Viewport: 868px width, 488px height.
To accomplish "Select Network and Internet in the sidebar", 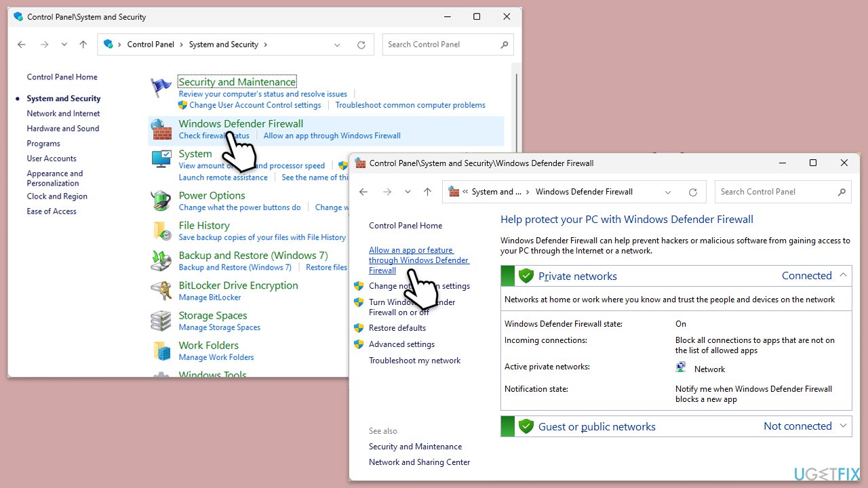I will (63, 114).
